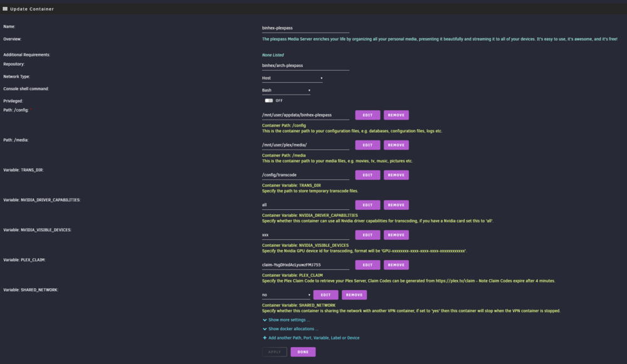627x364 pixels.
Task: Click the TRANS_DIR value field /config/transcode
Action: click(305, 175)
